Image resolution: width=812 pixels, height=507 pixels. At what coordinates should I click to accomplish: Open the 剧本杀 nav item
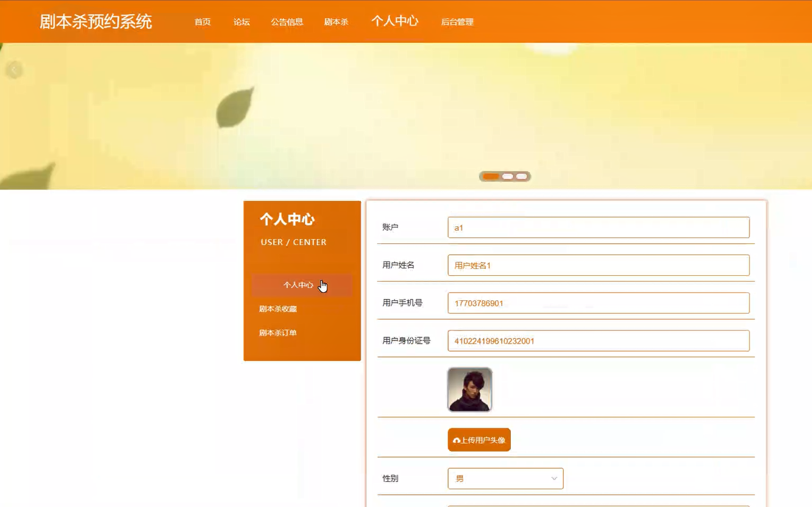pos(336,22)
